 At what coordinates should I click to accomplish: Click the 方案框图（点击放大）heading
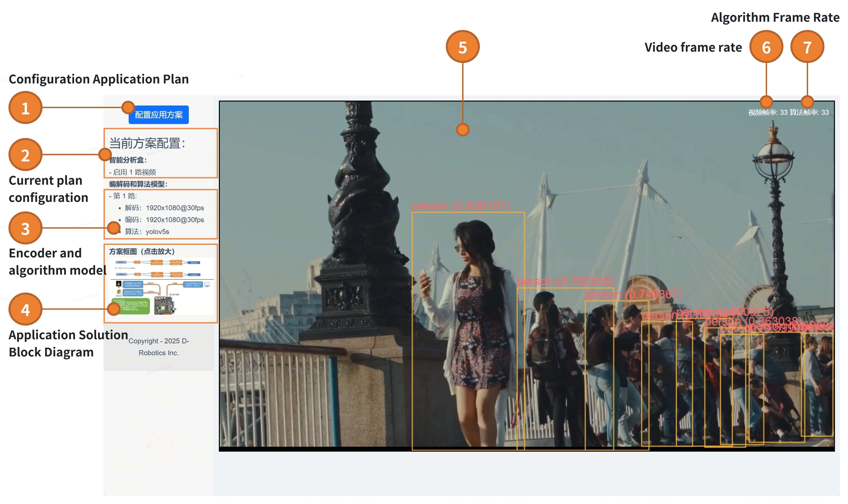point(142,251)
